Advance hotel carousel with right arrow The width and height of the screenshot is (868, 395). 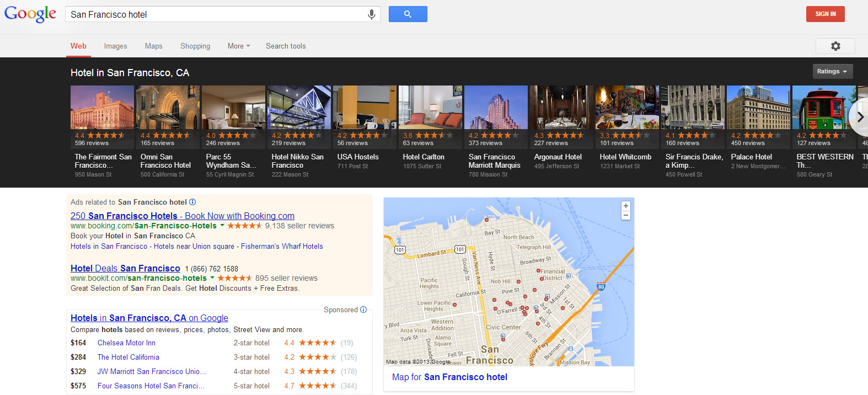859,117
